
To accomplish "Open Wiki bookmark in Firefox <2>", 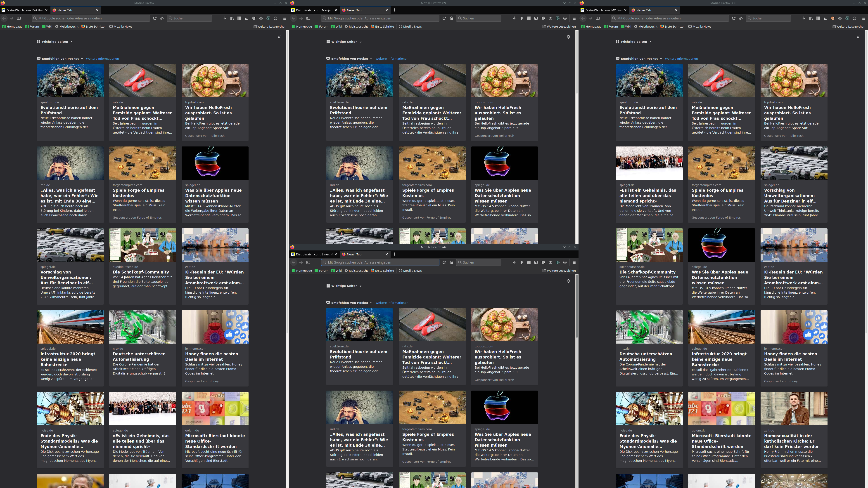I will tap(336, 27).
